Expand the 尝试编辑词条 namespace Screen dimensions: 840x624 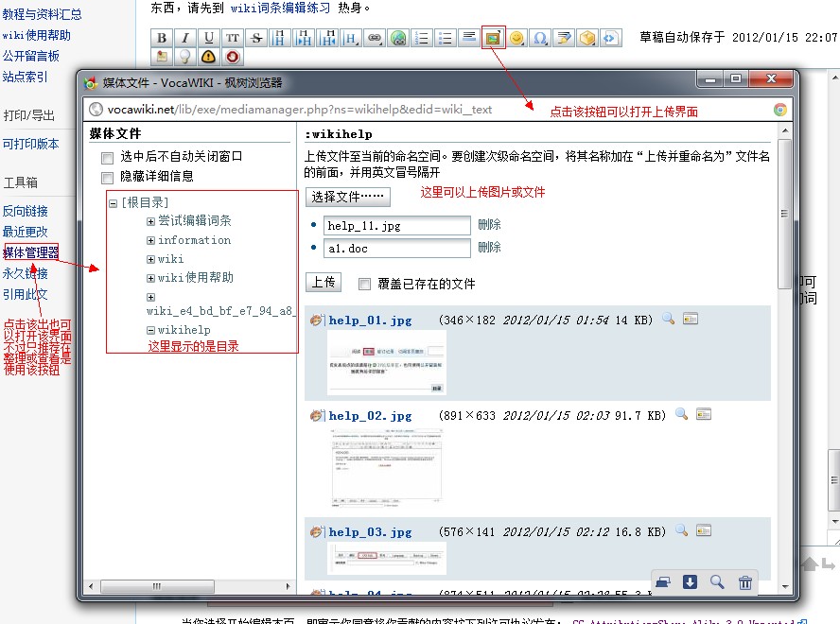pyautogui.click(x=151, y=222)
